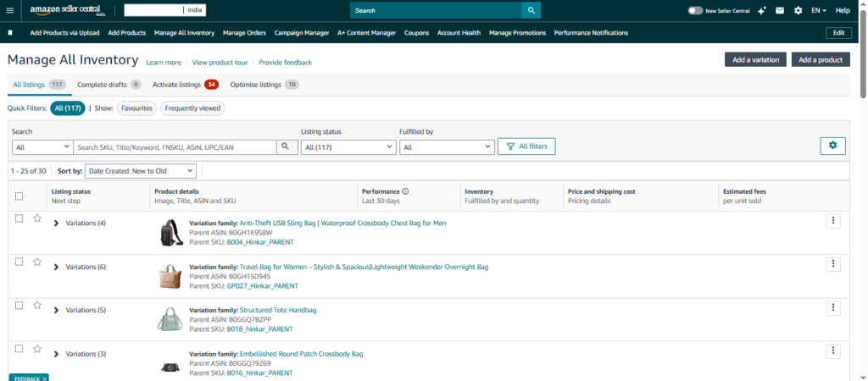868x381 pixels.
Task: Expand Variations (4) row
Action: pyautogui.click(x=56, y=224)
